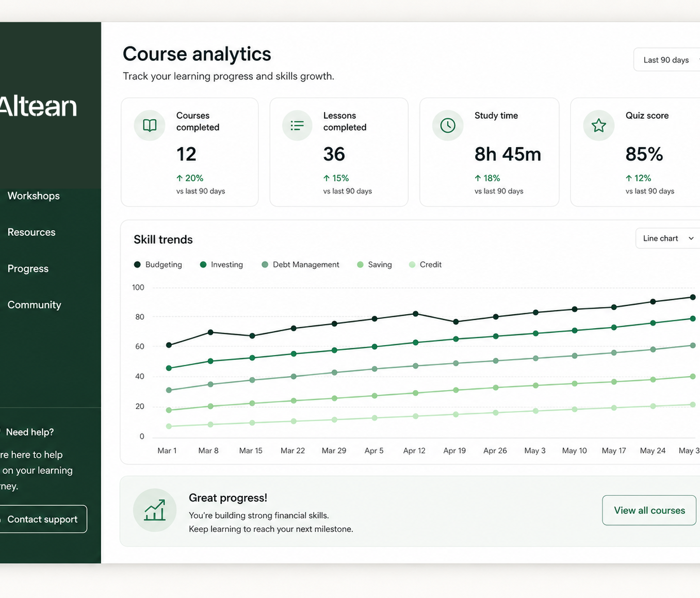Click the 'Track your learning progress' subtitle
The height and width of the screenshot is (598, 700).
click(229, 76)
